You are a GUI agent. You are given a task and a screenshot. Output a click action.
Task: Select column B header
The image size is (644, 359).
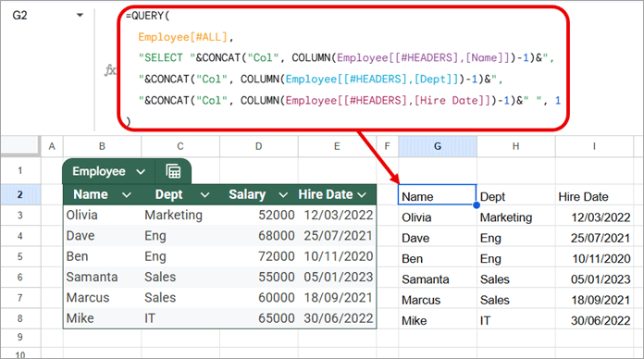pos(102,146)
